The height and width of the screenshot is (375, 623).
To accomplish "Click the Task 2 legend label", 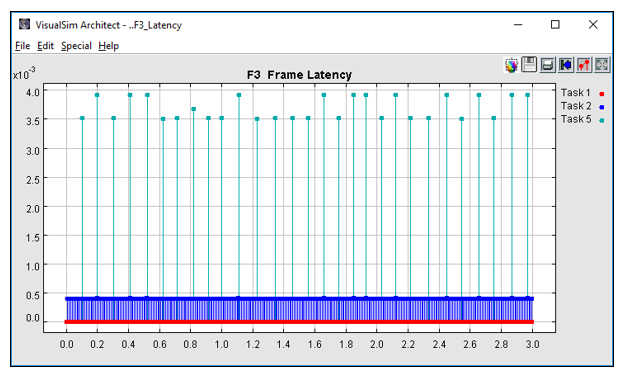I will coord(576,106).
